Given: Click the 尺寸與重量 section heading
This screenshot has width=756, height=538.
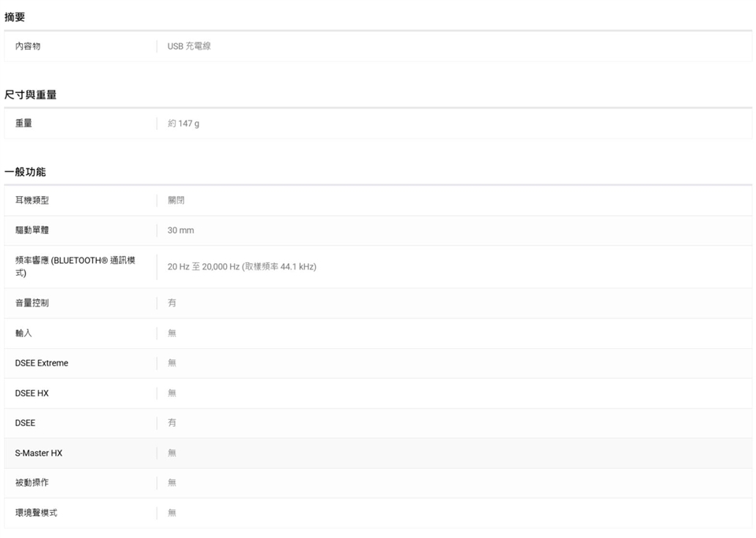Looking at the screenshot, I should 31,95.
